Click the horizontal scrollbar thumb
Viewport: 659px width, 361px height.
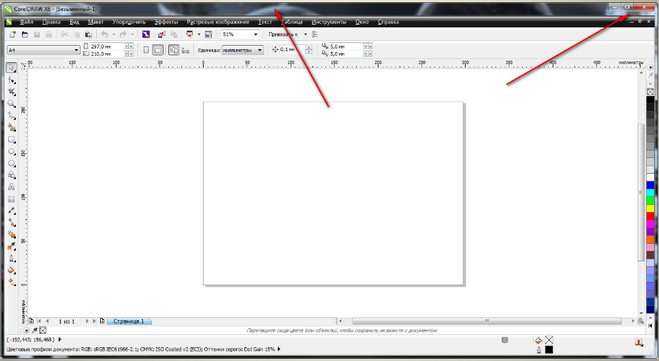(487, 321)
